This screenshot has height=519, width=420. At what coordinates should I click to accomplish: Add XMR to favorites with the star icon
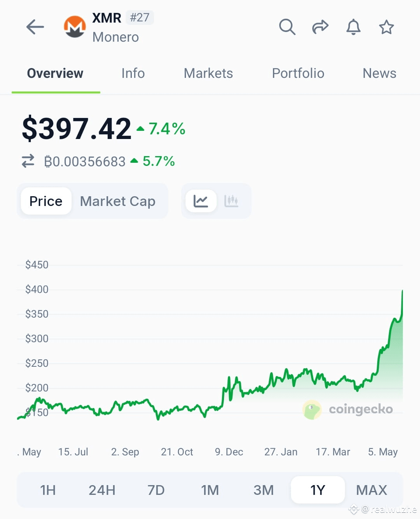pos(387,27)
